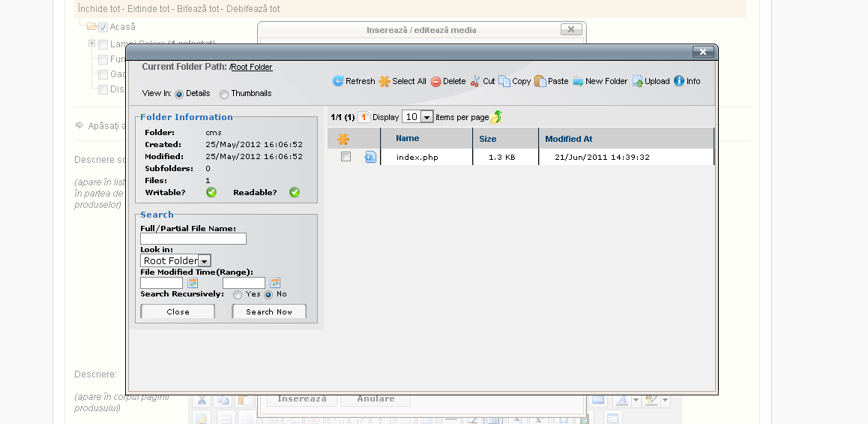Click the Acasă folder icon in tree
868x424 pixels.
(92, 26)
